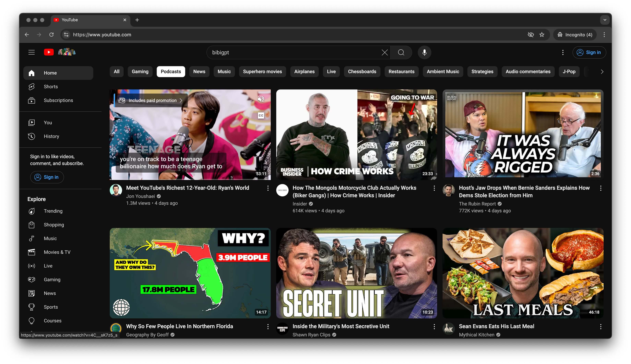
Task: Clear the search box text
Action: click(x=384, y=52)
